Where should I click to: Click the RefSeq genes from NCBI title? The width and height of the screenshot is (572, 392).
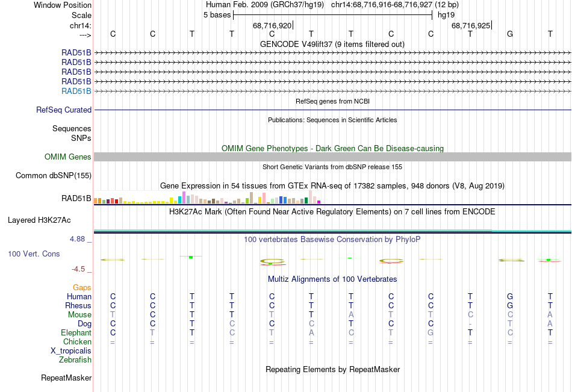coord(332,101)
